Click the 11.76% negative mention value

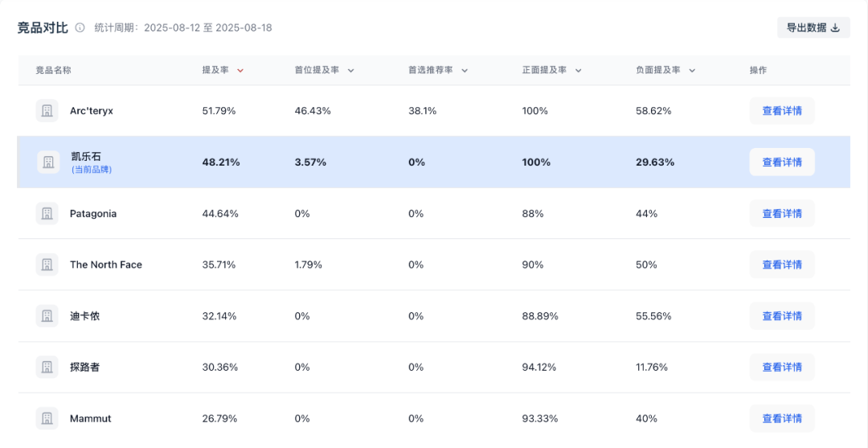click(x=652, y=367)
